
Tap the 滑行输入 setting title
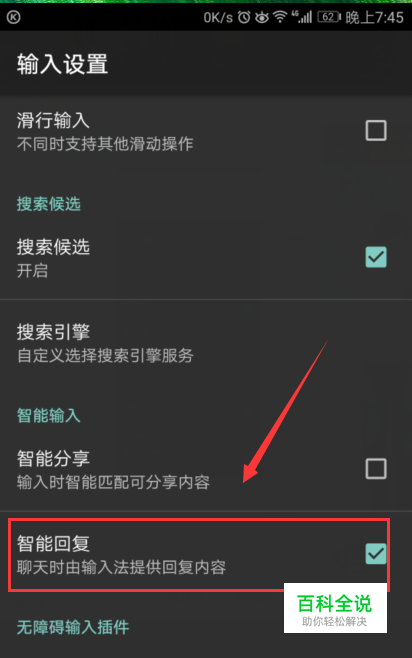53,120
